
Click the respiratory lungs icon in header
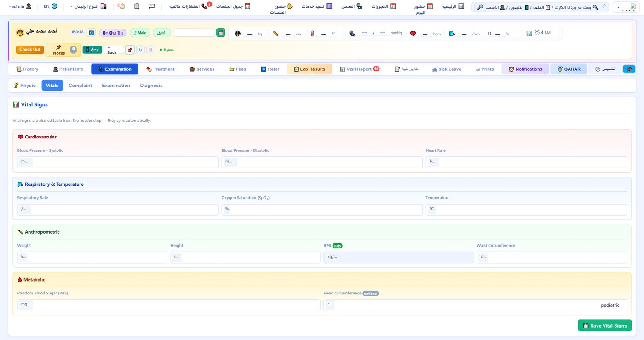click(452, 34)
